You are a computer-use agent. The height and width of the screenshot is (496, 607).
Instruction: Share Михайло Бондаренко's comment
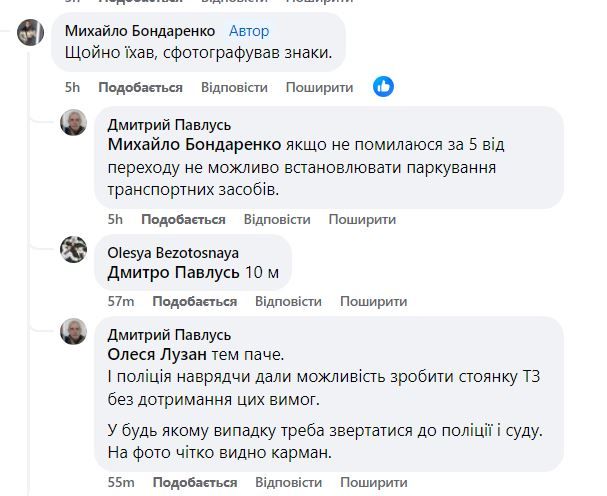[319, 88]
